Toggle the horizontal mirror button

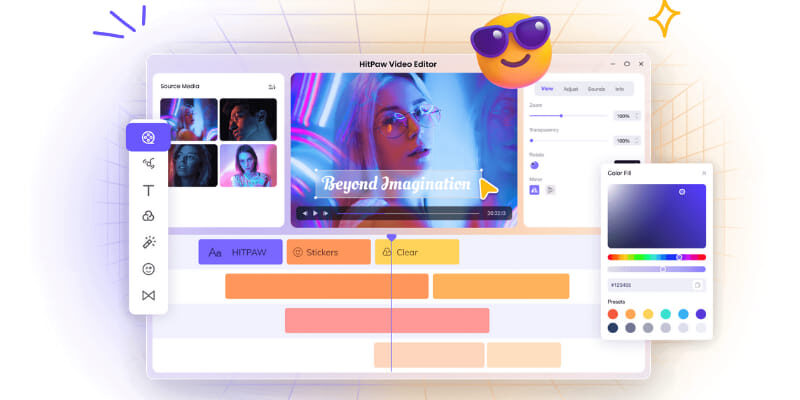click(534, 190)
